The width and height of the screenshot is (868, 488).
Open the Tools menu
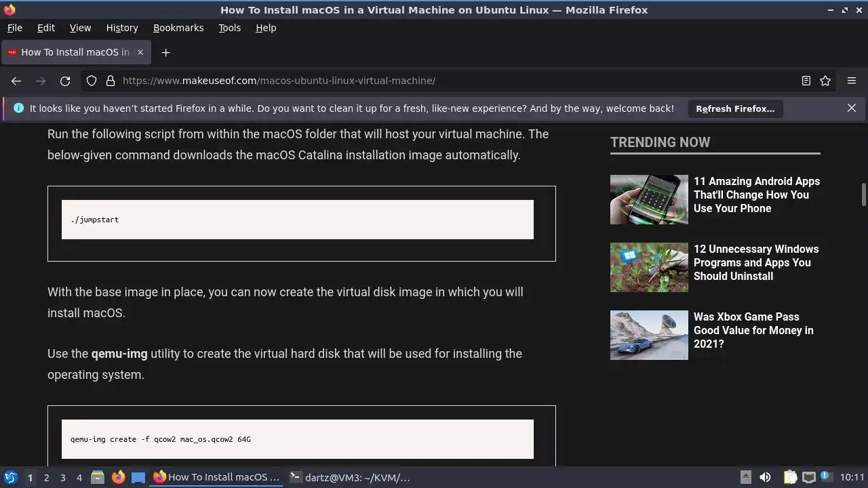pyautogui.click(x=229, y=28)
